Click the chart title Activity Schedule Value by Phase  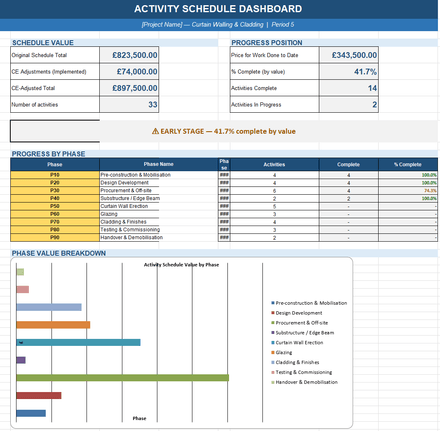tap(181, 265)
